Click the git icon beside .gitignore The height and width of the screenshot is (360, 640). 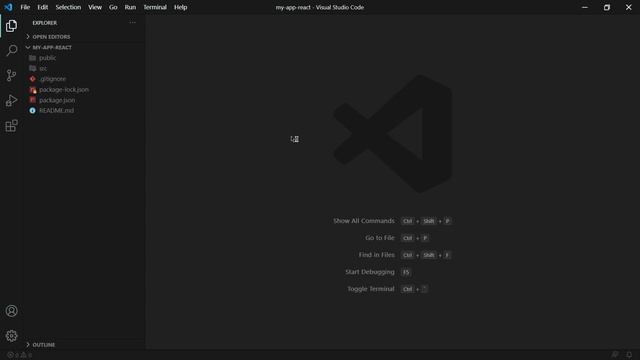pyautogui.click(x=33, y=79)
